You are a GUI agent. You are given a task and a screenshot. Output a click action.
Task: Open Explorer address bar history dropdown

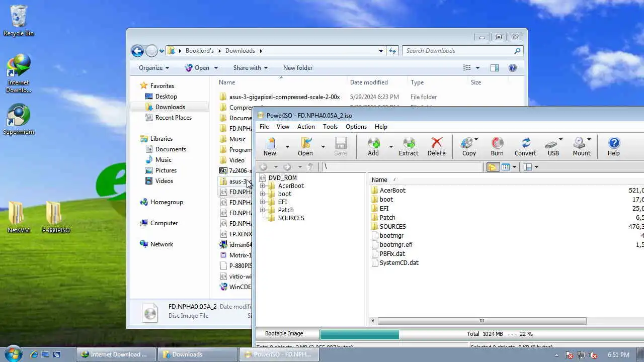tap(381, 51)
